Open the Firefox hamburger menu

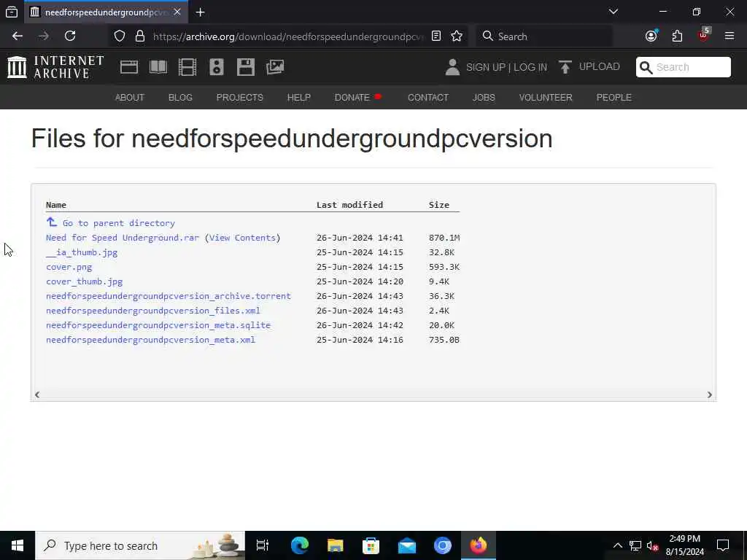point(729,36)
